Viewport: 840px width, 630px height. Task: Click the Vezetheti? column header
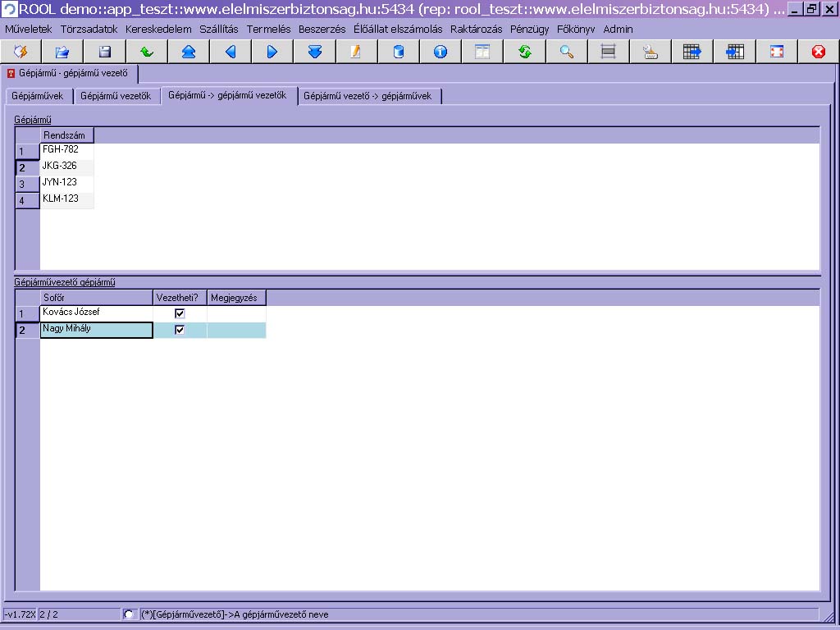(180, 297)
